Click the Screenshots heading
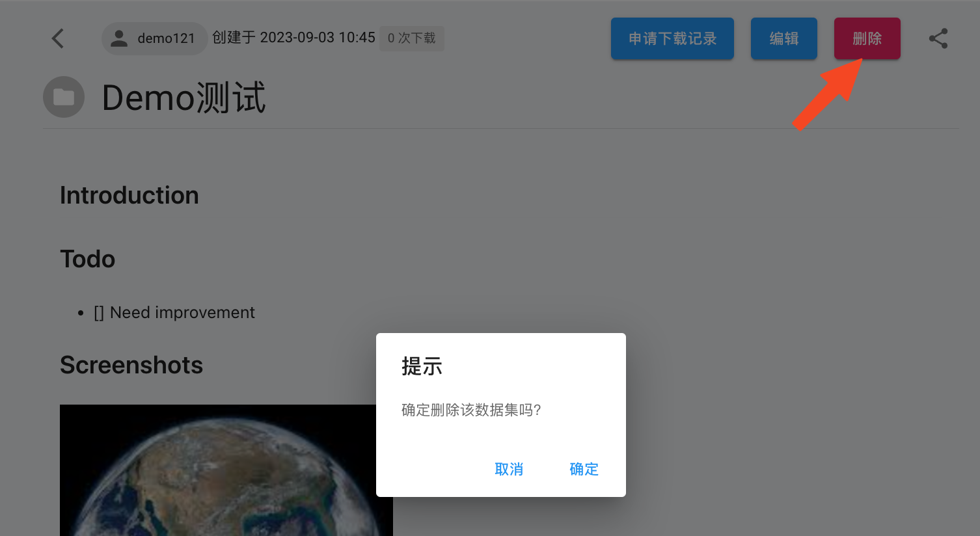 coord(131,365)
